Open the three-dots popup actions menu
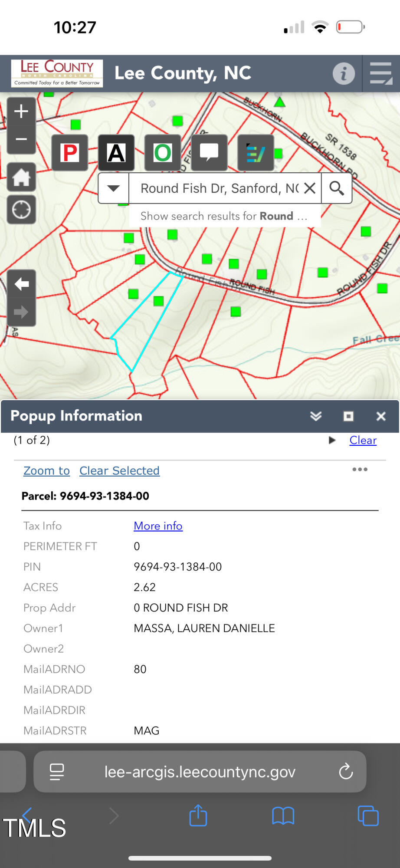400x868 pixels. [360, 470]
